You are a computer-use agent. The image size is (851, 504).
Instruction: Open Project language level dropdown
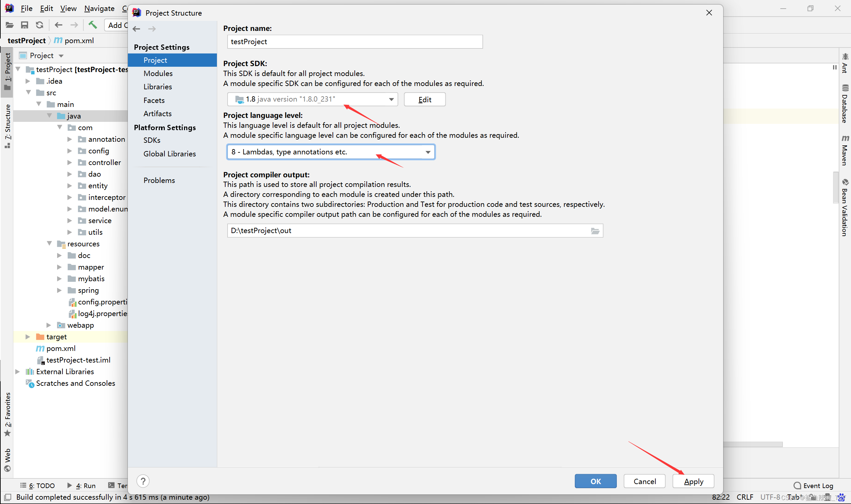(428, 152)
